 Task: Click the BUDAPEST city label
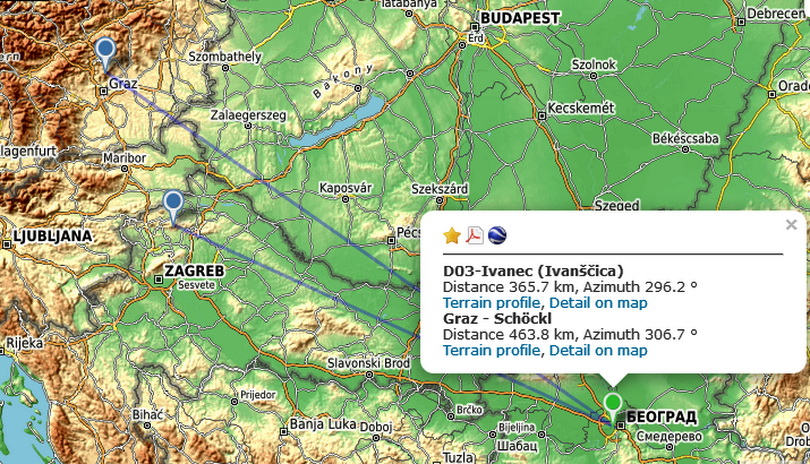(x=520, y=19)
